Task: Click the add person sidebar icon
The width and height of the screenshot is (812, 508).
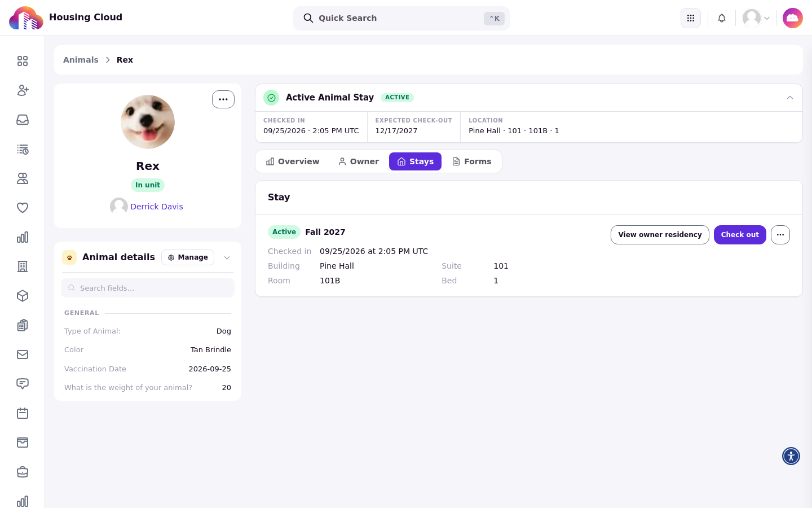Action: pos(23,90)
